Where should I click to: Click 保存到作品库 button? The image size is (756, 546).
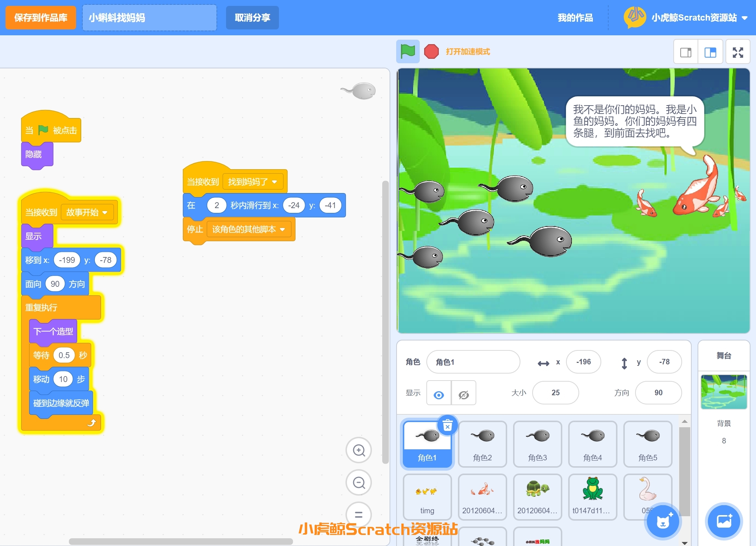pyautogui.click(x=41, y=18)
